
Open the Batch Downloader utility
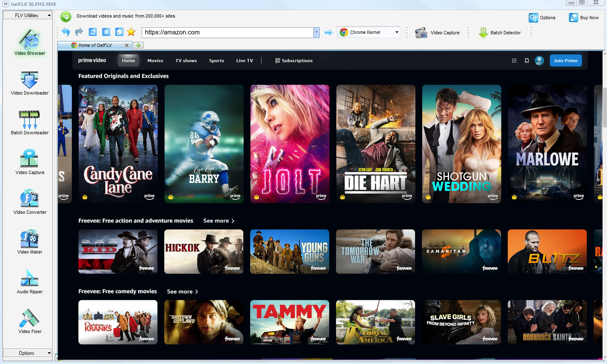(x=30, y=123)
